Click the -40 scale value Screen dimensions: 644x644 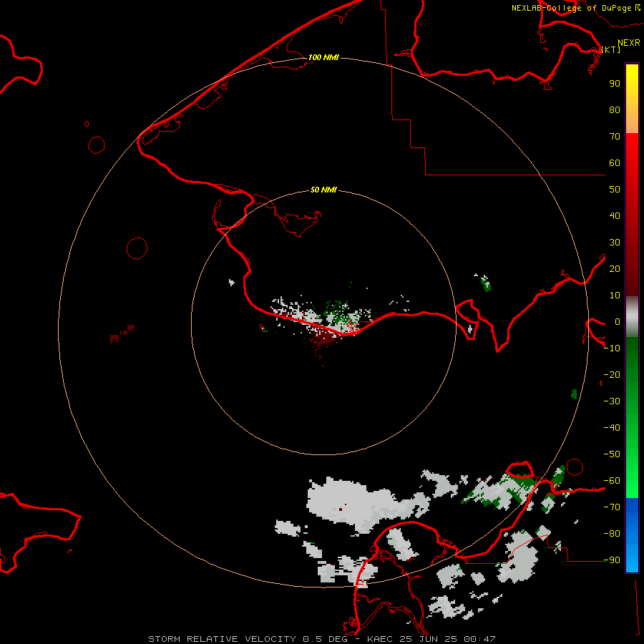point(612,428)
